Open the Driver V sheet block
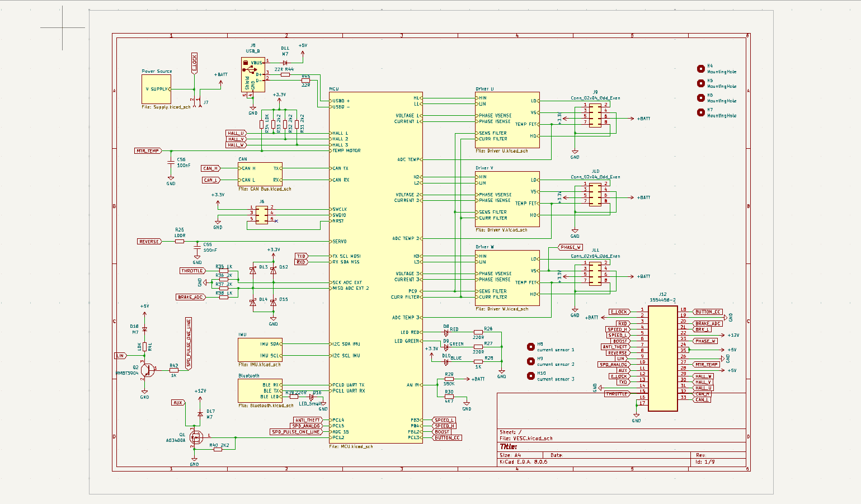Screen dimensions: 861x504 507,199
